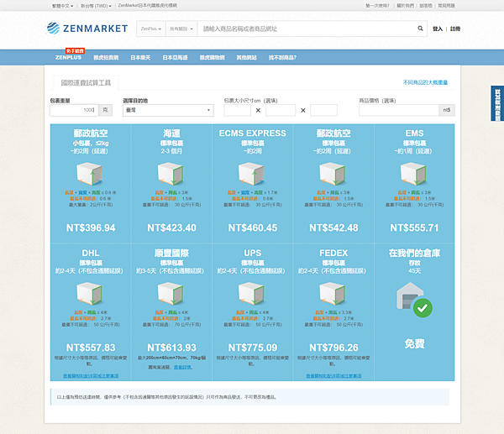Viewport: 504px width, 434px height.
Task: Click the box icon in the 海運 card
Action: (171, 174)
